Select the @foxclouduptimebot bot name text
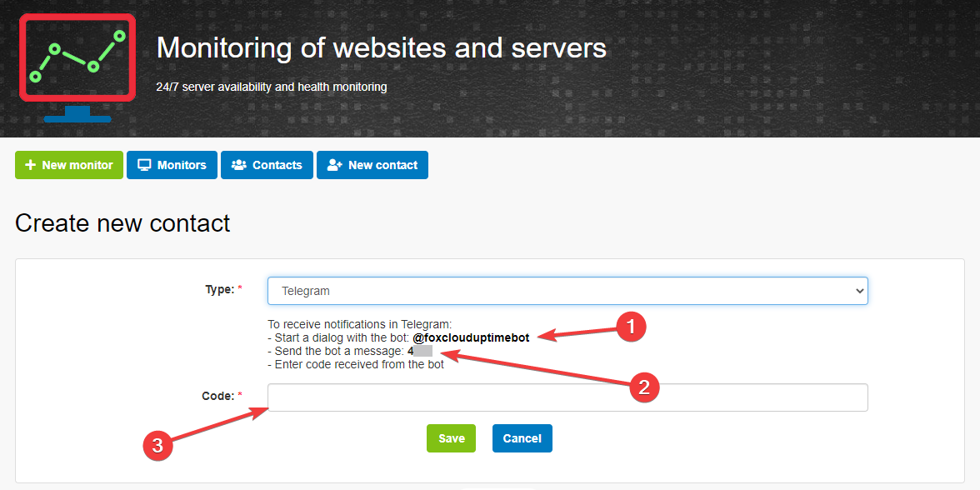The width and height of the screenshot is (980, 490). point(471,337)
